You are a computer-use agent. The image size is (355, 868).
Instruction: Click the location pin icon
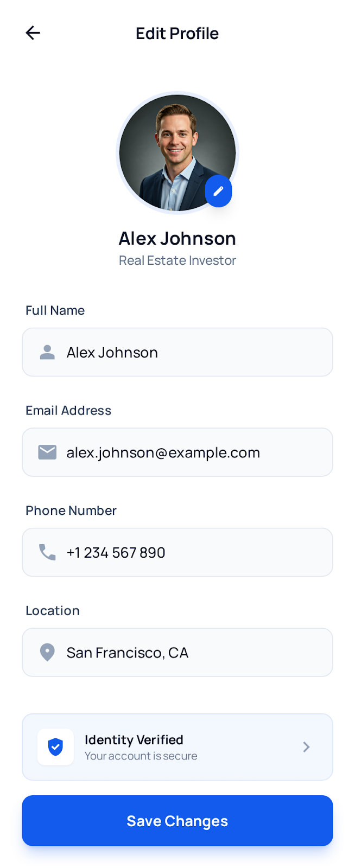47,652
